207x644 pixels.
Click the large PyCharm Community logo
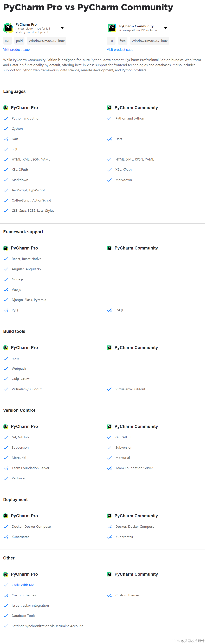click(x=112, y=28)
